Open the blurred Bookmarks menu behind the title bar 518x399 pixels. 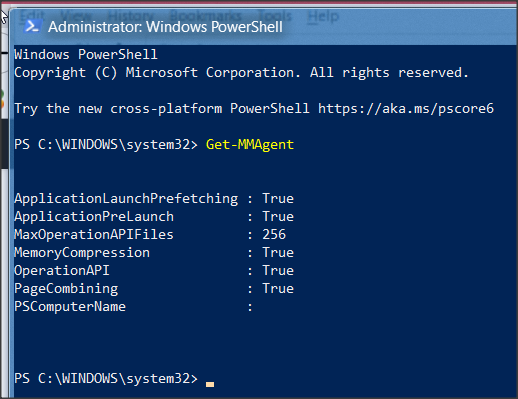205,16
